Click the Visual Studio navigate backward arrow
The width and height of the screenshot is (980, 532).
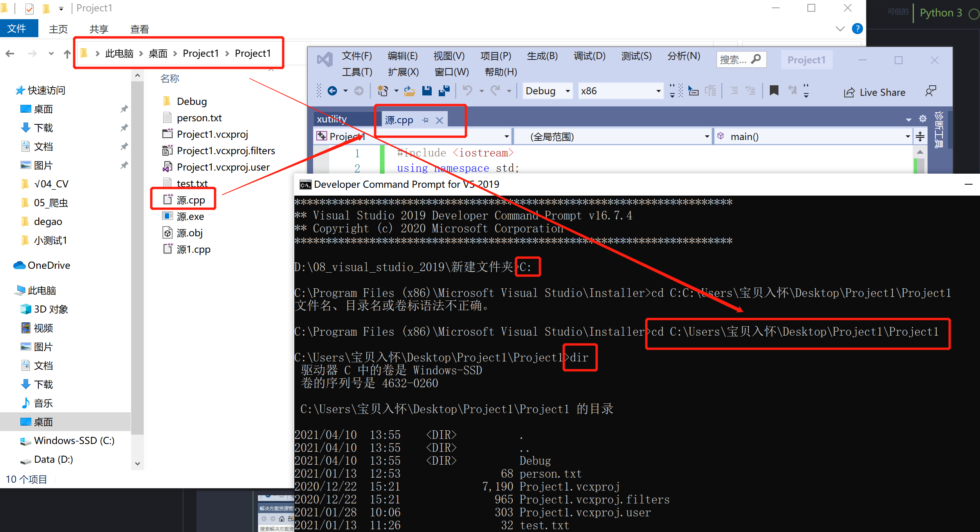(332, 91)
